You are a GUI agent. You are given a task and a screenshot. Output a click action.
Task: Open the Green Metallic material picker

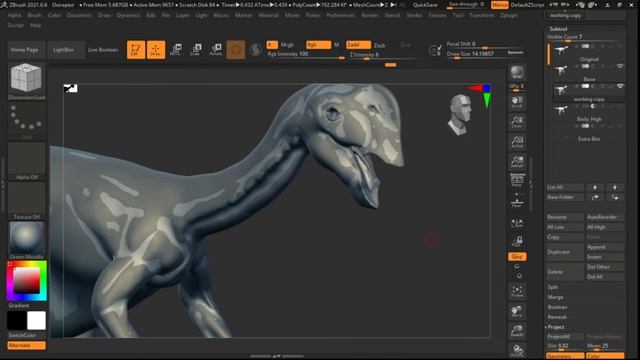coord(27,239)
